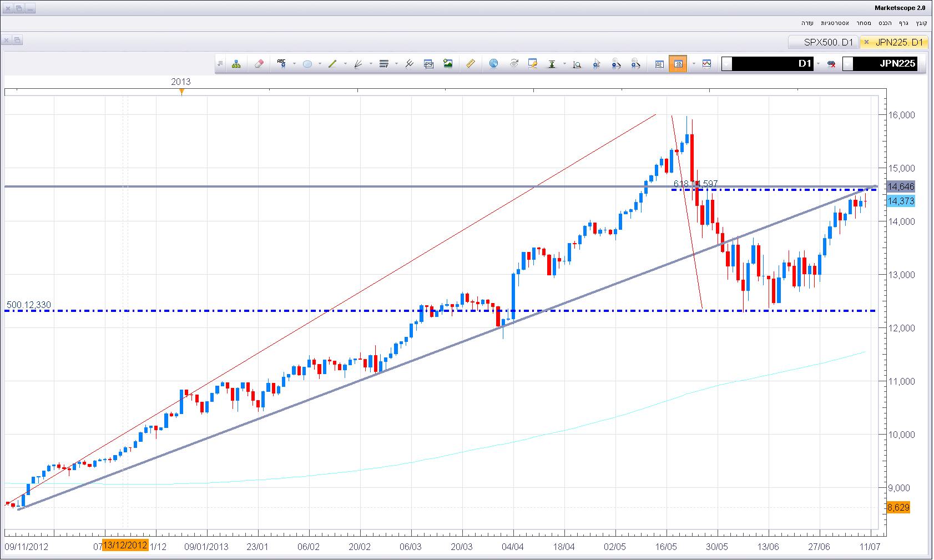Open the קובץ (File) menu
934x560 pixels.
921,23
